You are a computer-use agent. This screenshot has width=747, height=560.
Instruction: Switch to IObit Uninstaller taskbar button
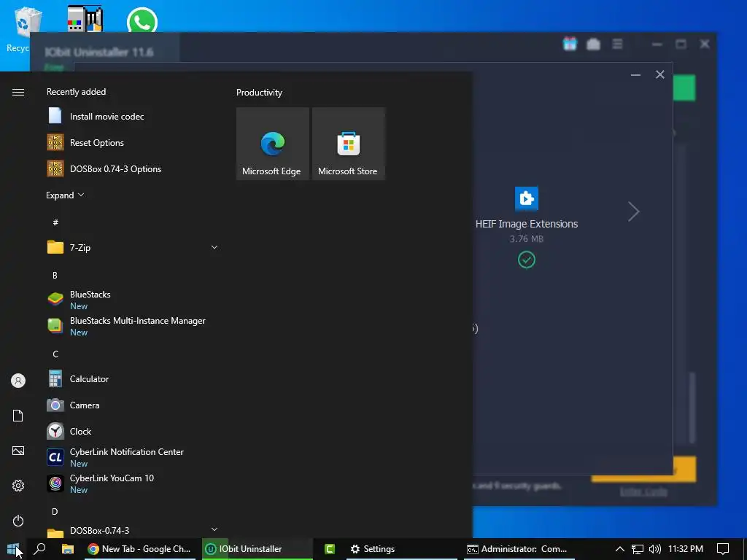pos(258,549)
